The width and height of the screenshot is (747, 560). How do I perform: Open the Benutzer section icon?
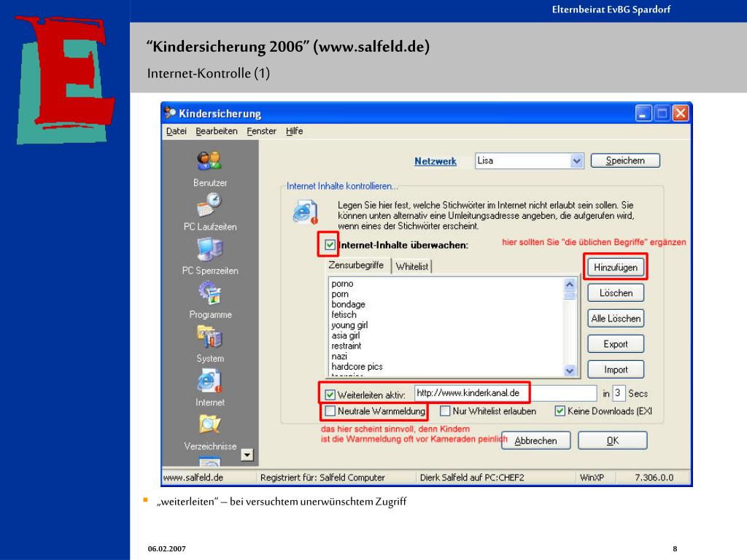tap(209, 161)
